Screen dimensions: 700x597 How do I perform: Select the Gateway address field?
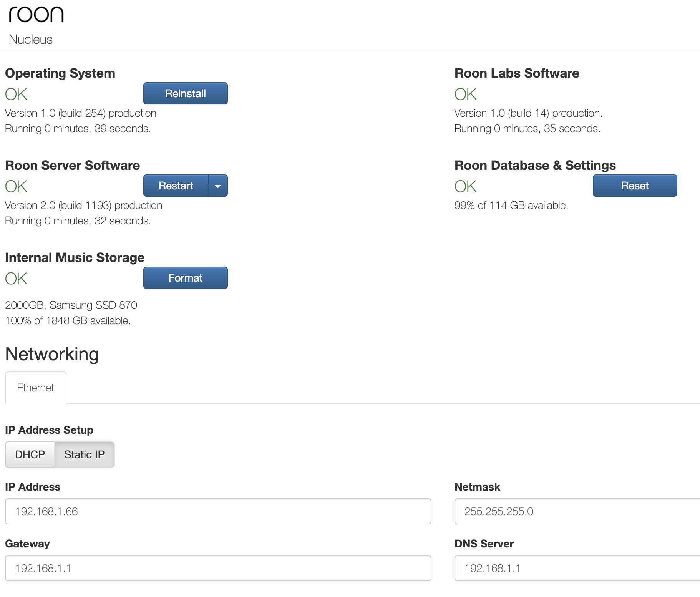(218, 568)
